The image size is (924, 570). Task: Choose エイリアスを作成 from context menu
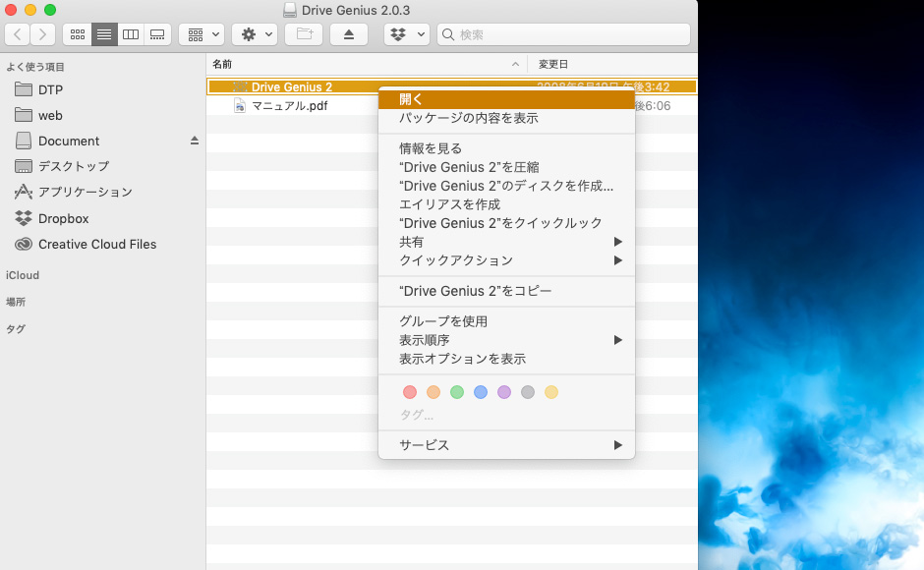click(507, 204)
